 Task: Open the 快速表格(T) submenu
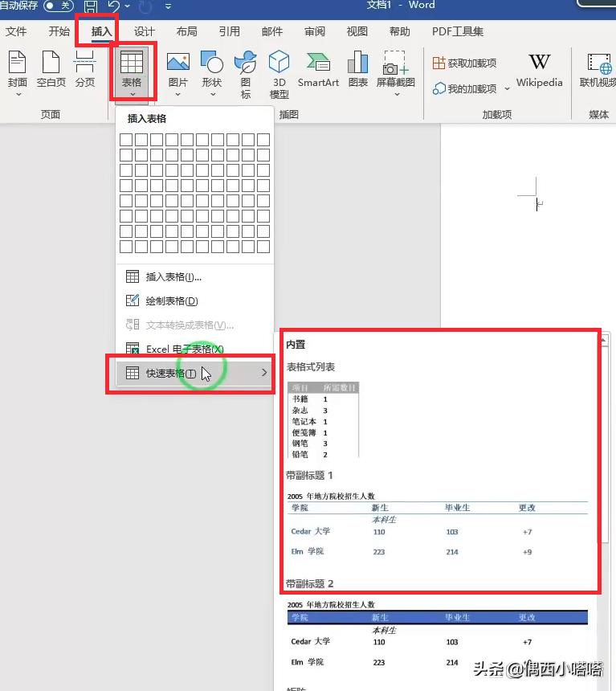[194, 374]
